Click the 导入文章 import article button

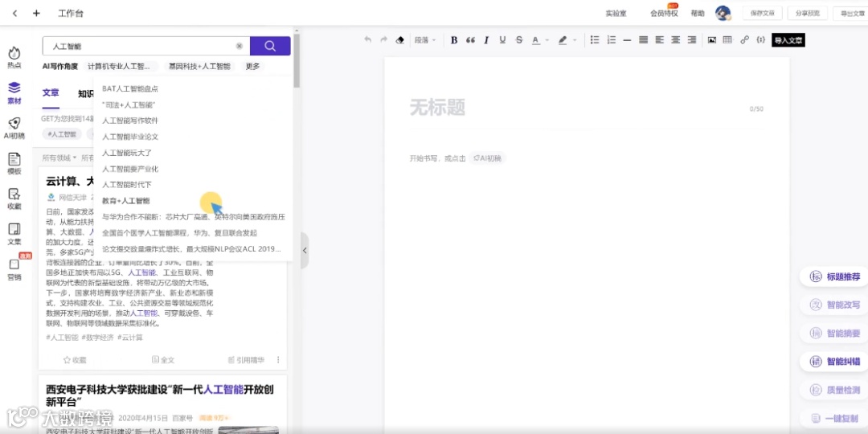788,40
